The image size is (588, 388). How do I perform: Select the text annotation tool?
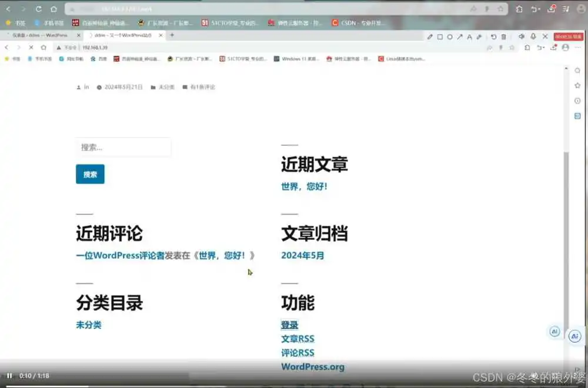point(469,36)
